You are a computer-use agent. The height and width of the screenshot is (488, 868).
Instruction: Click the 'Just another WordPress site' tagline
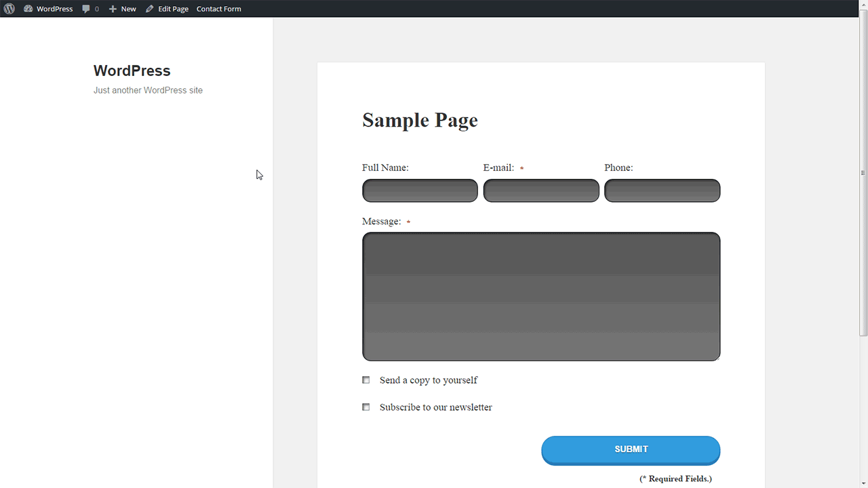[148, 90]
